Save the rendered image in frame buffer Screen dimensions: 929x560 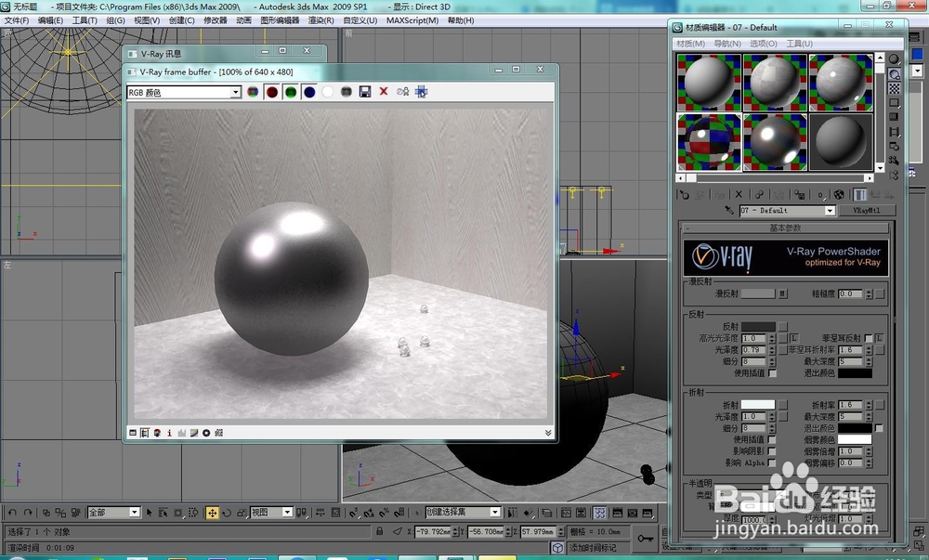pos(365,92)
